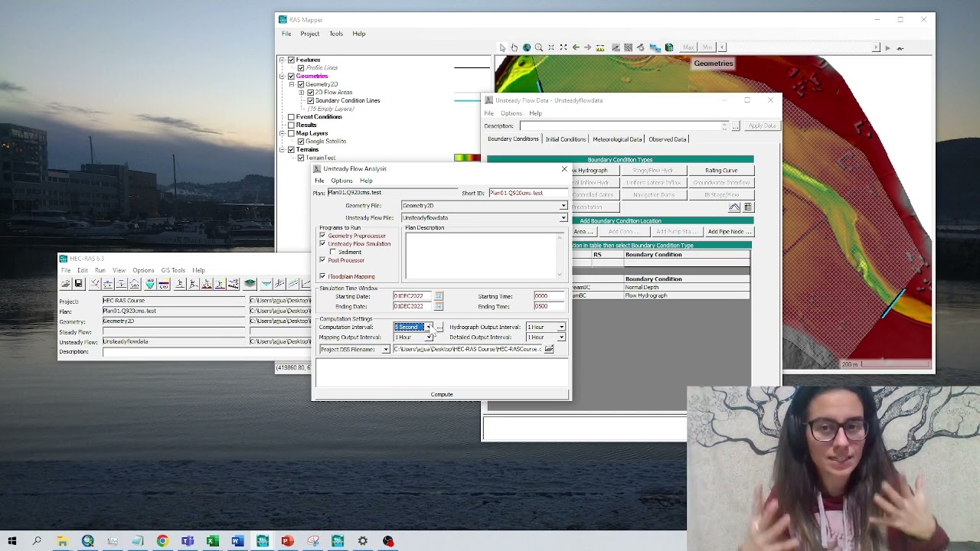Toggle Google Satellite map layer checkbox
This screenshot has width=980, height=551.
[301, 142]
